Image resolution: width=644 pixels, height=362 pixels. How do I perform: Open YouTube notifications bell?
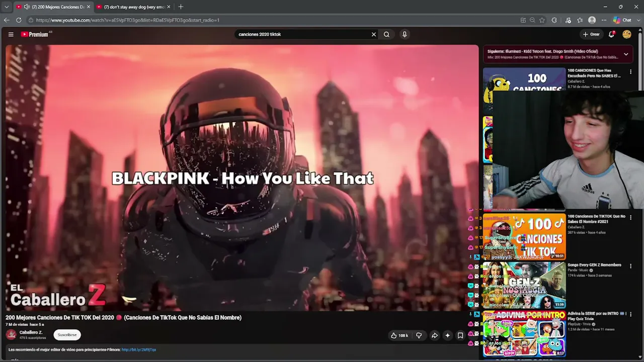point(611,34)
